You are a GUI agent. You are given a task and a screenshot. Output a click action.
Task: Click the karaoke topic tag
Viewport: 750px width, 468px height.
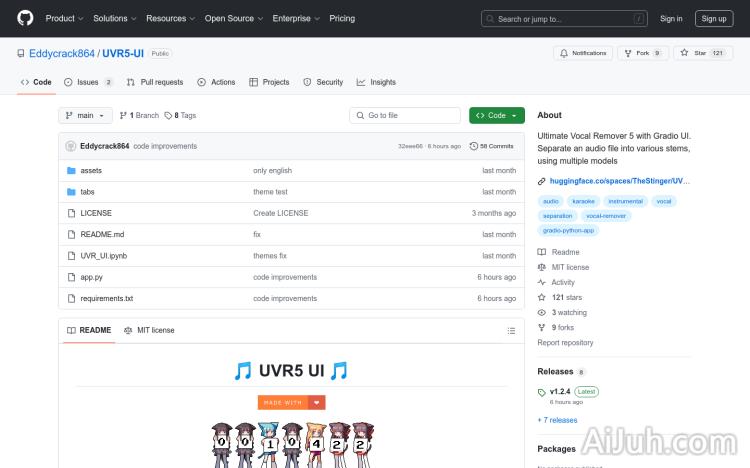(x=583, y=201)
